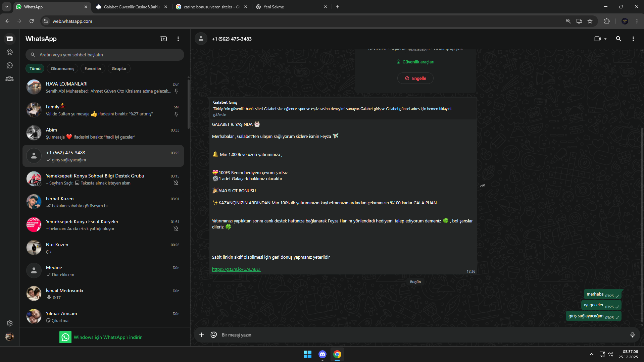The width and height of the screenshot is (644, 362).
Task: Open the Family chat
Action: [103, 110]
